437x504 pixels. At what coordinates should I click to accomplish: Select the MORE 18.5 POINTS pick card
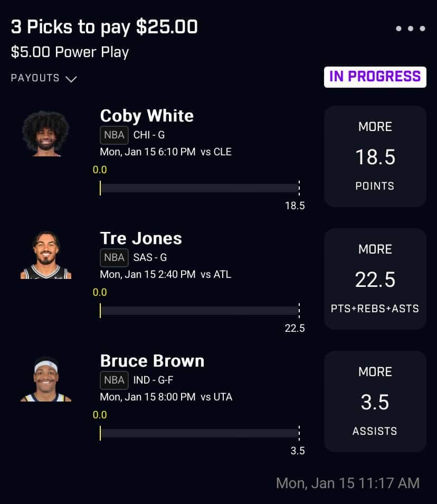(375, 156)
